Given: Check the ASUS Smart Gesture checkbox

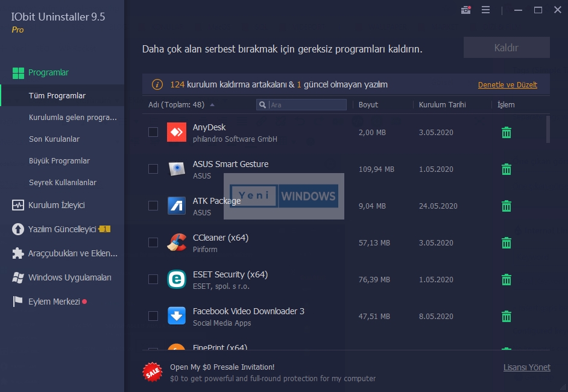Looking at the screenshot, I should [x=153, y=169].
